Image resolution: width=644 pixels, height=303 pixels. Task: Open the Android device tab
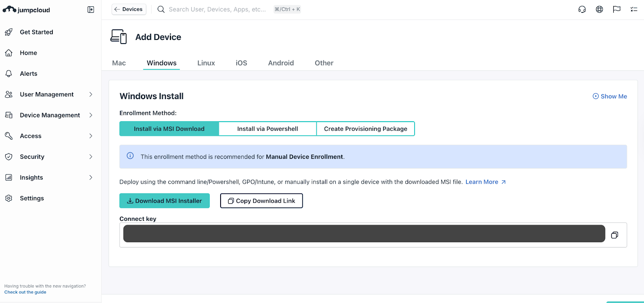point(281,63)
